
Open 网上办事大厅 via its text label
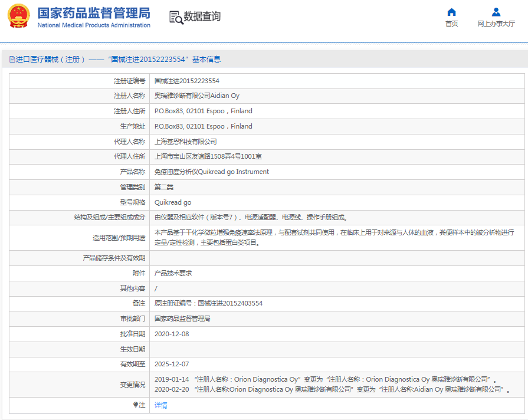click(496, 24)
